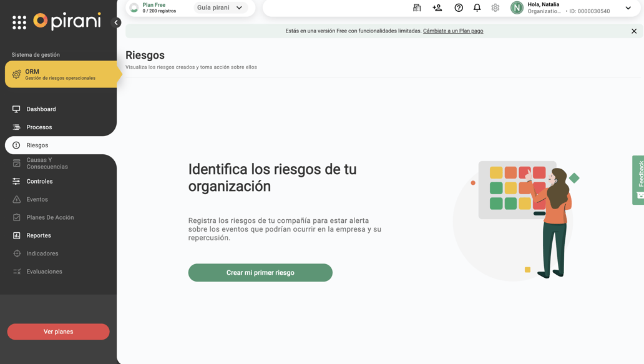Select the organization building icon

click(417, 7)
